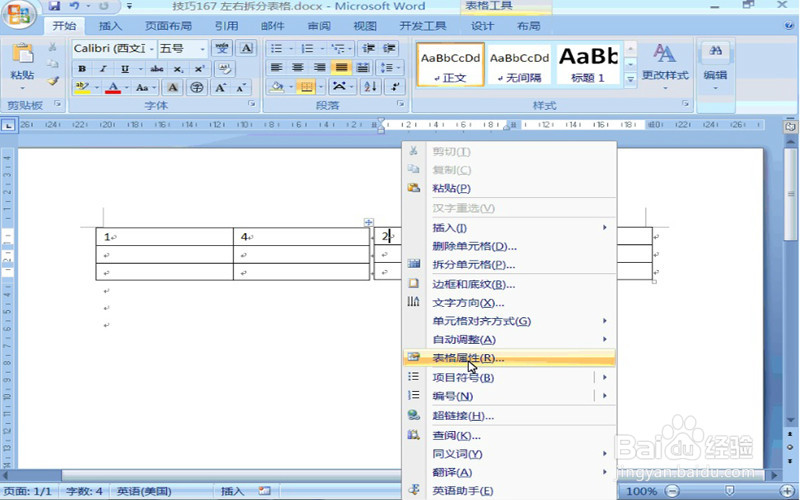The width and height of the screenshot is (800, 500).
Task: Click the Office button logo
Action: pyautogui.click(x=18, y=14)
